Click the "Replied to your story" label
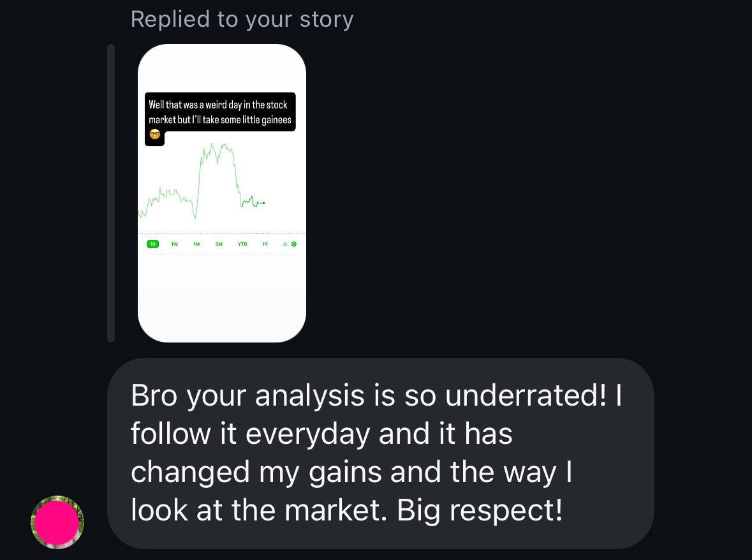 click(242, 19)
